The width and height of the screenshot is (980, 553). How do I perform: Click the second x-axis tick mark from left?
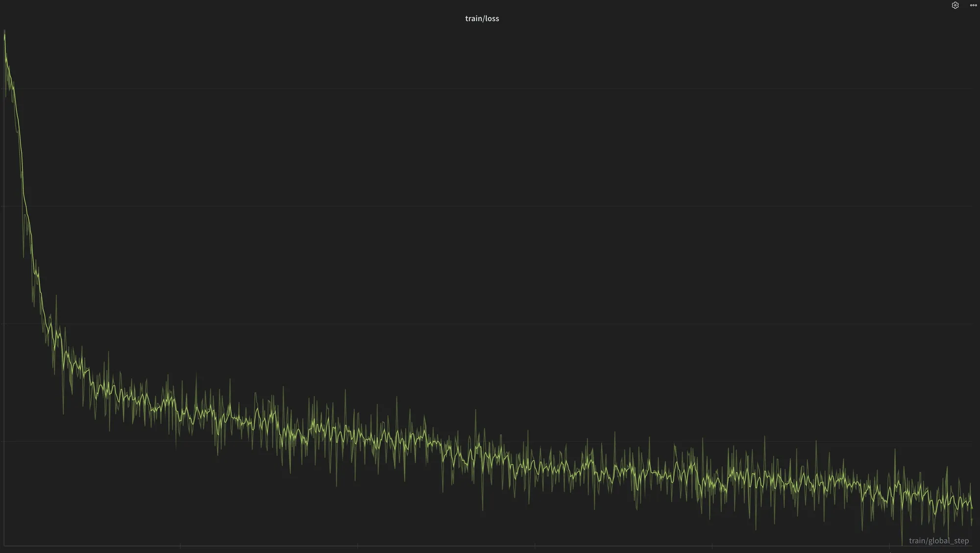click(358, 546)
